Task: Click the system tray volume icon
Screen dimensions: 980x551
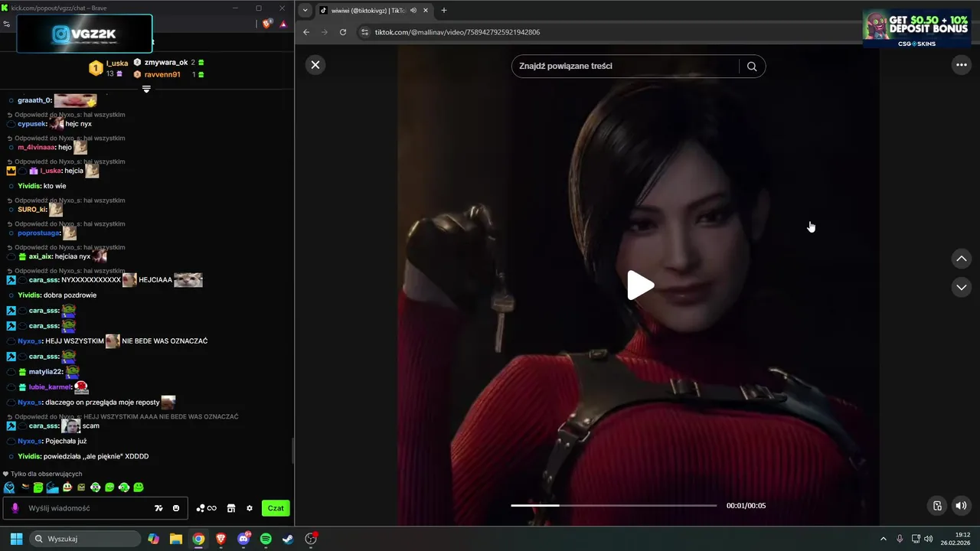Action: tap(929, 539)
